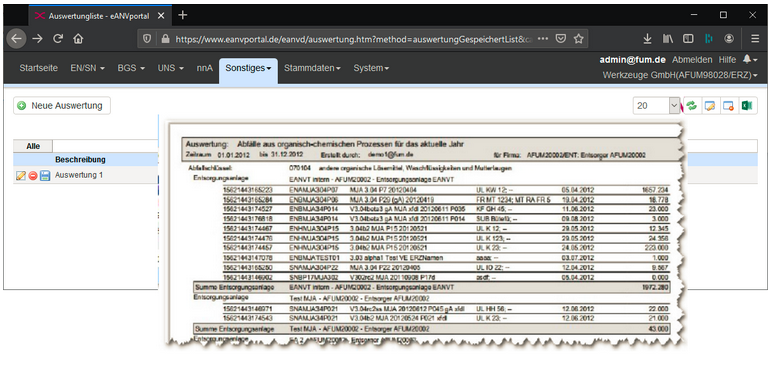Select the Auswertungliste browser tab
This screenshot has width=780, height=373.
(99, 15)
